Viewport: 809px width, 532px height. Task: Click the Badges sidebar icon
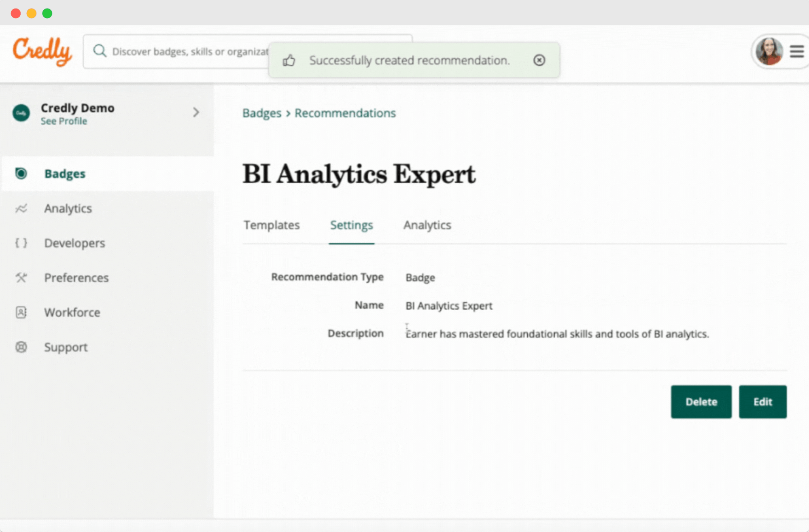[21, 174]
